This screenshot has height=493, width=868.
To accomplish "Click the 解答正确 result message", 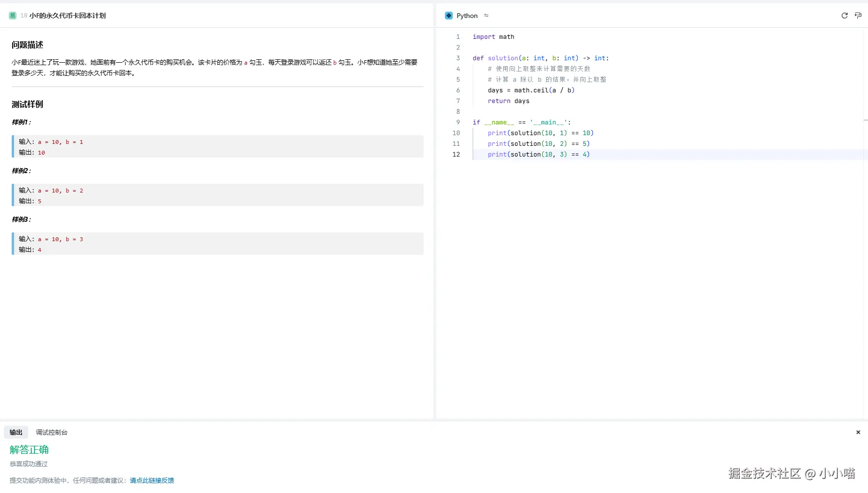I will pos(29,450).
